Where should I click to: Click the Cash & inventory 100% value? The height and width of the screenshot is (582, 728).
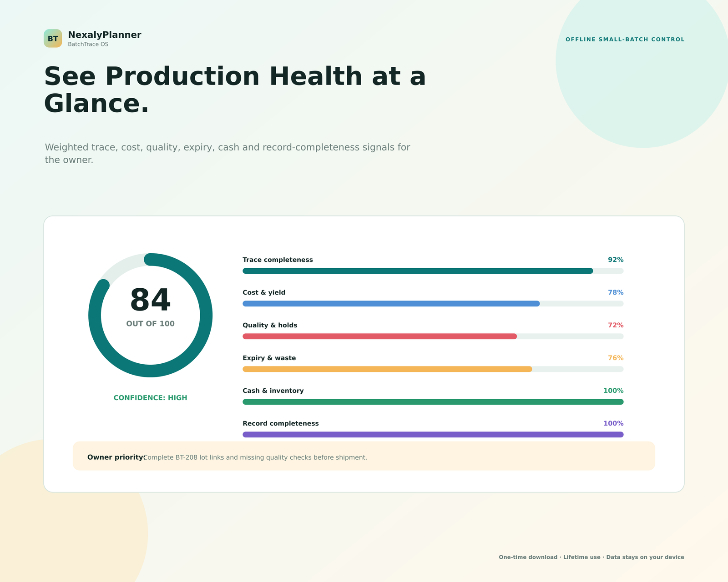click(x=613, y=391)
